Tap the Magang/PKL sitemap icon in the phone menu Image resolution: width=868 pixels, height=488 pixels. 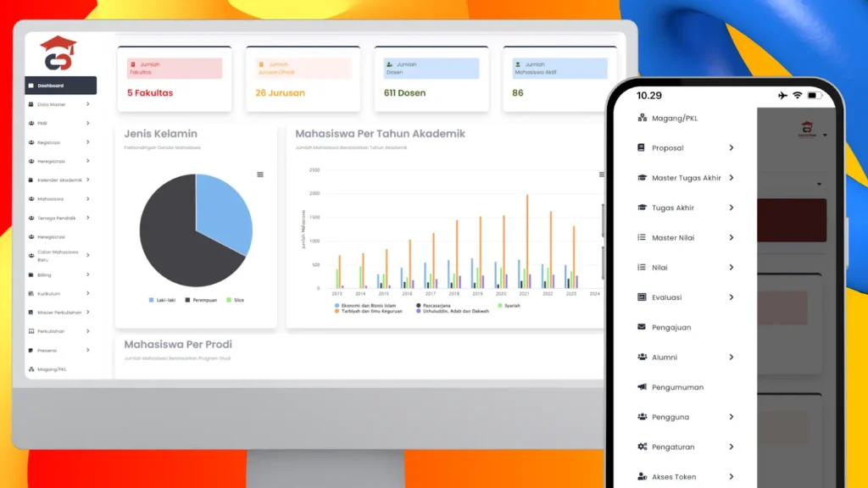pyautogui.click(x=643, y=118)
